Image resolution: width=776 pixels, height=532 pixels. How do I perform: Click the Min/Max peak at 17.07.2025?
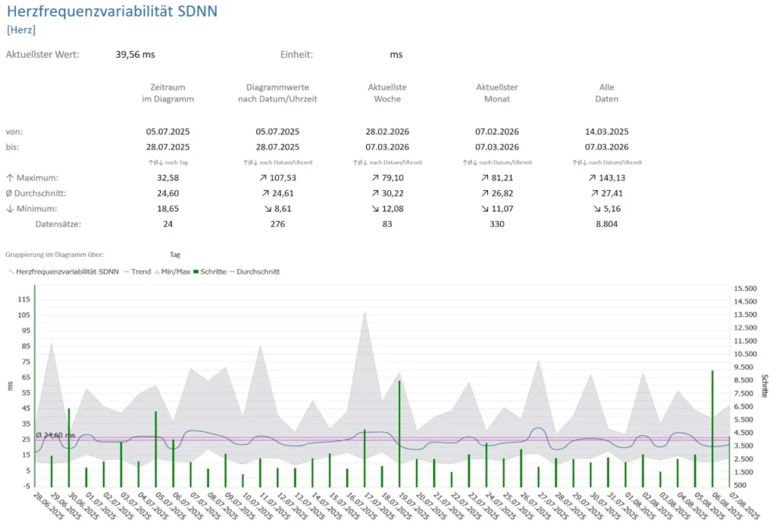pos(365,313)
